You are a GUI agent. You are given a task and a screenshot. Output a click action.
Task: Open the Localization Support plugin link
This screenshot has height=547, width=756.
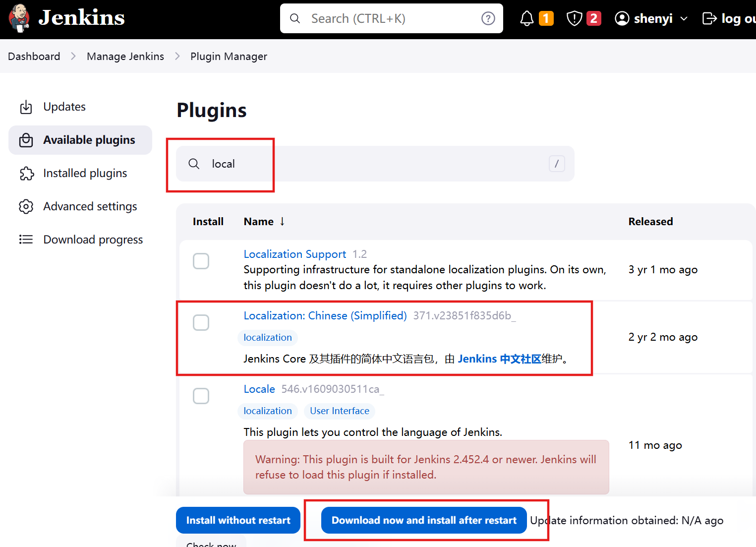(x=295, y=254)
